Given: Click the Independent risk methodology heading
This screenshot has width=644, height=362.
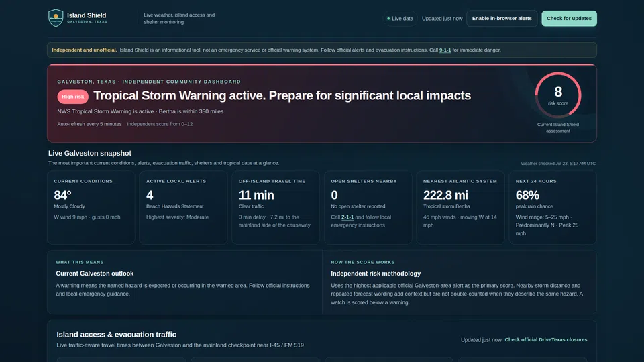Looking at the screenshot, I should click(x=376, y=274).
